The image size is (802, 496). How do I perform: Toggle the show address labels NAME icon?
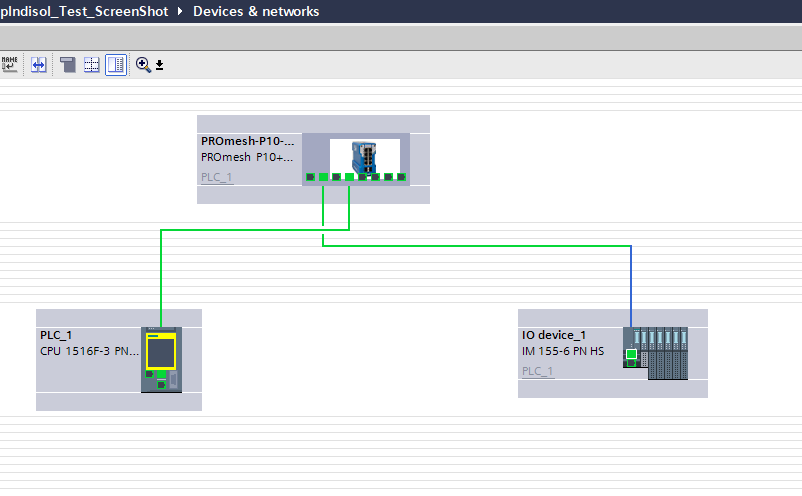click(9, 64)
